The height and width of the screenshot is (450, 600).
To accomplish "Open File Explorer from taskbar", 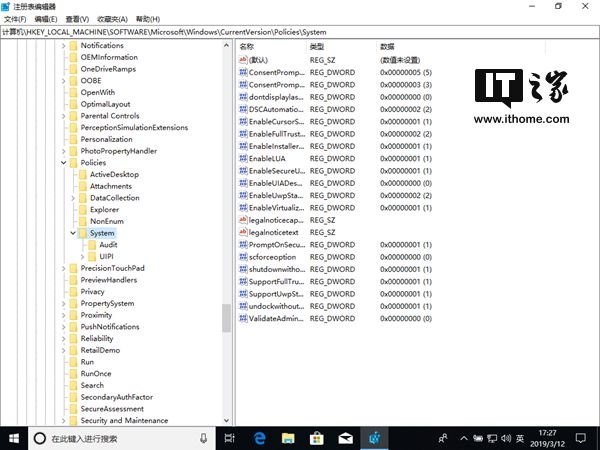I will click(288, 438).
